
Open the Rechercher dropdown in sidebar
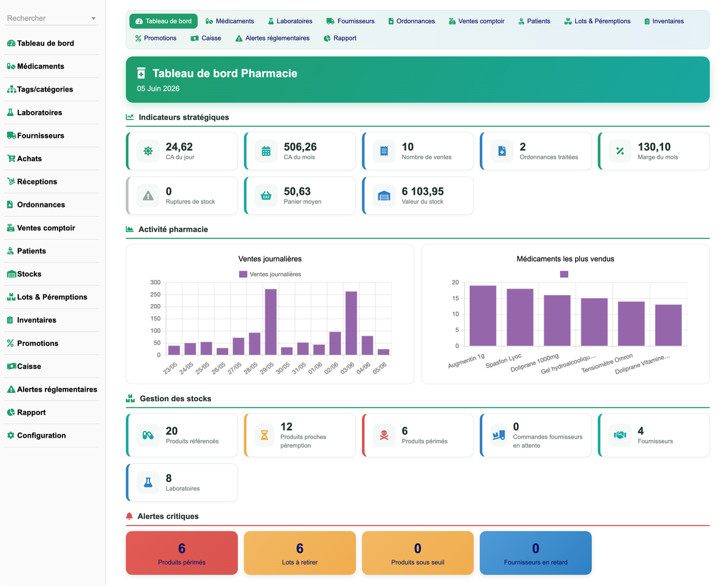point(52,18)
